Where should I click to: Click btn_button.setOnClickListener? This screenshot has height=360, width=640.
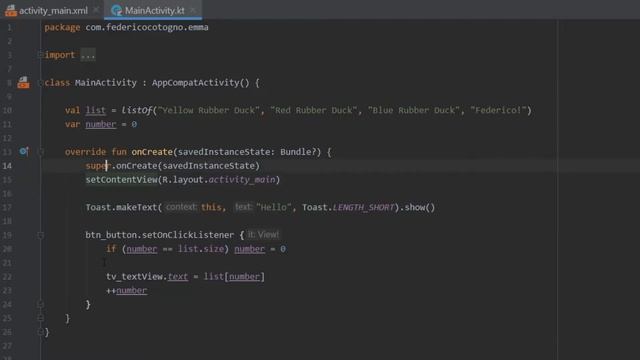point(160,235)
